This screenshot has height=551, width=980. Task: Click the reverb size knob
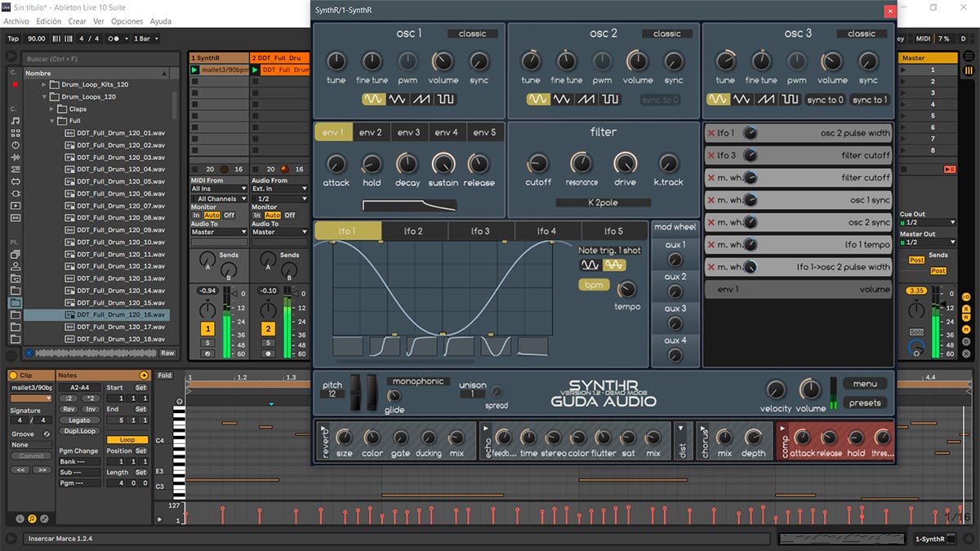345,437
